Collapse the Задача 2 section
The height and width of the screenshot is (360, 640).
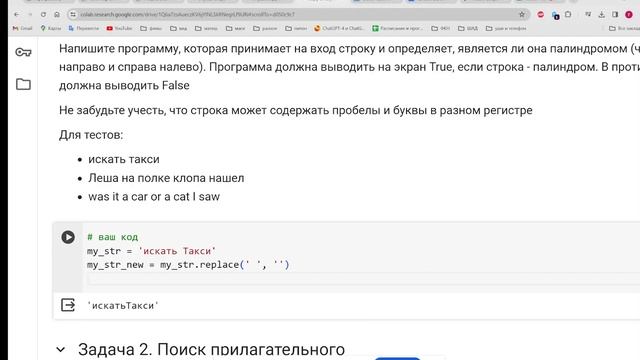[x=61, y=349]
